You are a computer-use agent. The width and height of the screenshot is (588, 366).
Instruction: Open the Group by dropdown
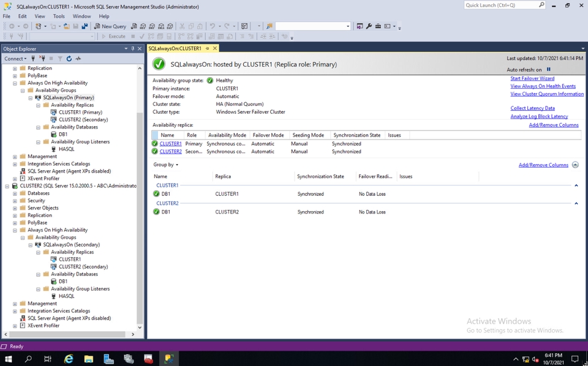coord(166,165)
